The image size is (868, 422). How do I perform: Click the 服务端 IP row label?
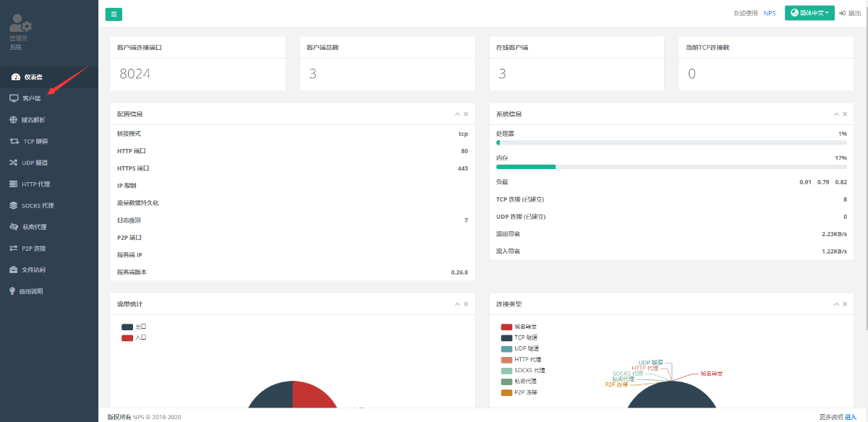(x=129, y=255)
